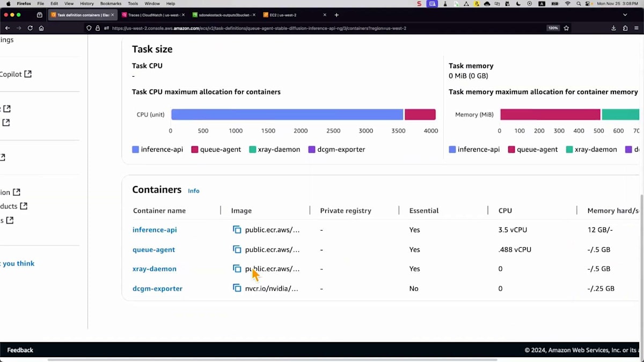Click the Feedback link in footer
This screenshot has width=644, height=362.
(20, 350)
